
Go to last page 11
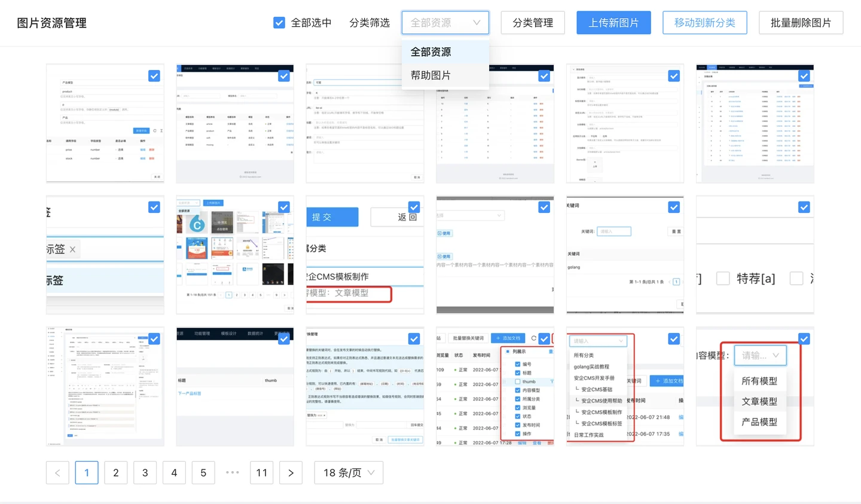click(262, 473)
